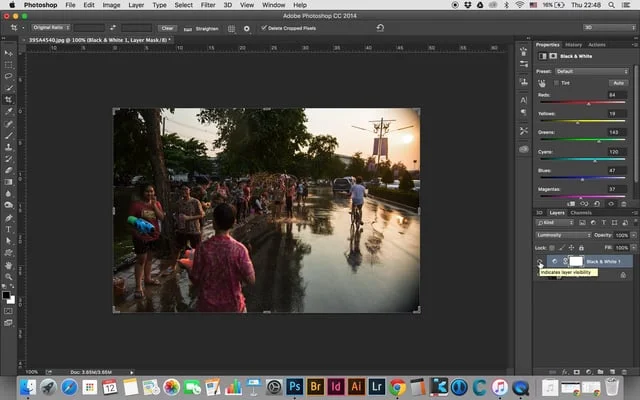Toggle Delete Cropped Pixels checkbox

point(264,28)
